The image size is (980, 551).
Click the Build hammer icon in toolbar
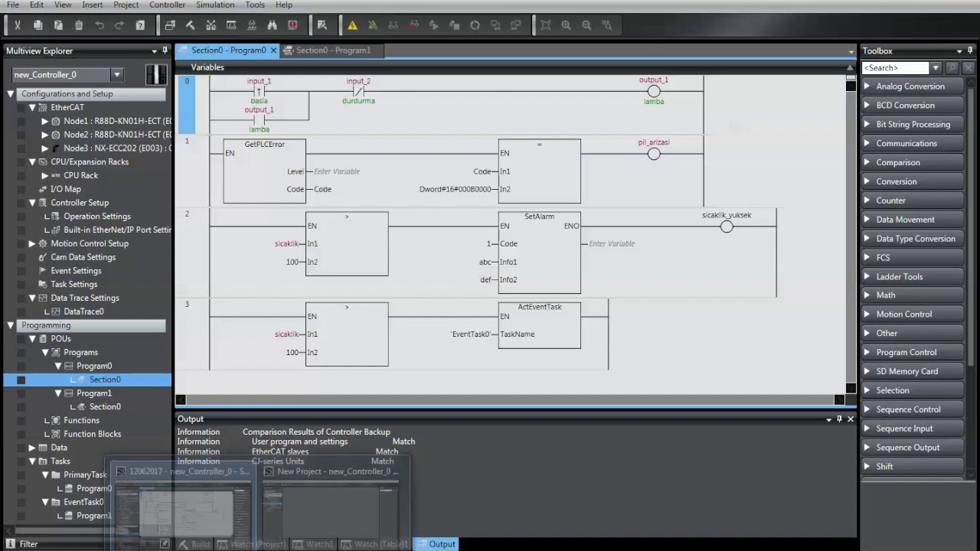click(x=191, y=25)
